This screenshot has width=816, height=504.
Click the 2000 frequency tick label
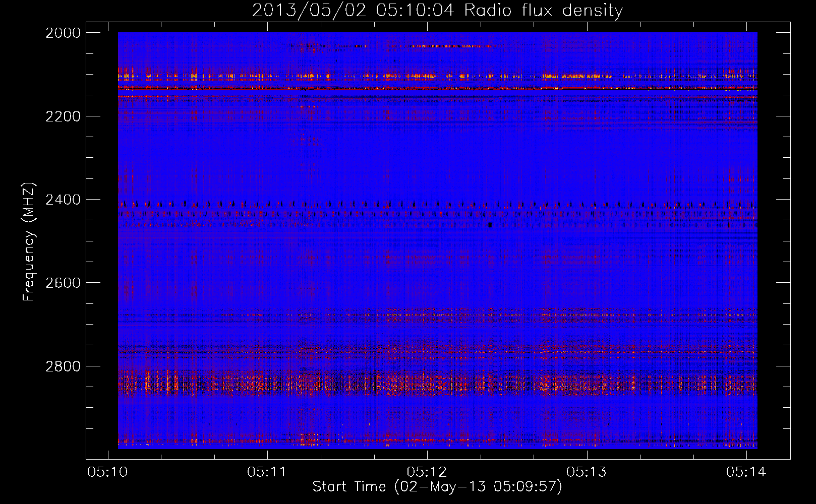click(63, 33)
